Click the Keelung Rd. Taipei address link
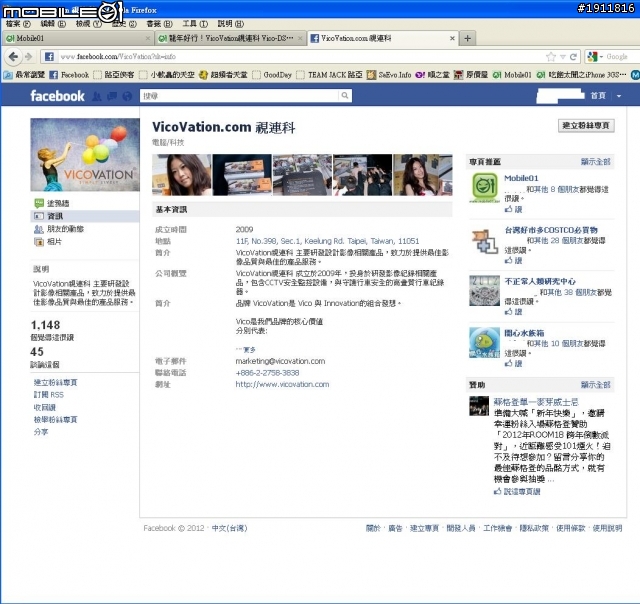 pos(327,241)
